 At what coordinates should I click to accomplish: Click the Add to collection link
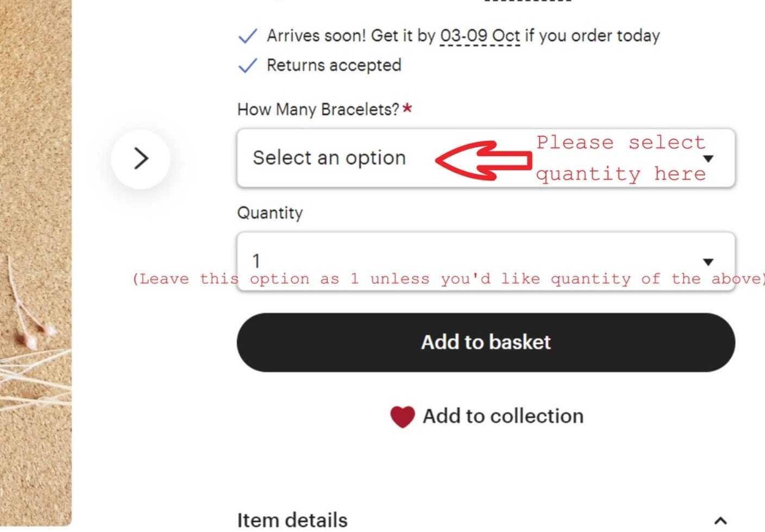coord(503,416)
